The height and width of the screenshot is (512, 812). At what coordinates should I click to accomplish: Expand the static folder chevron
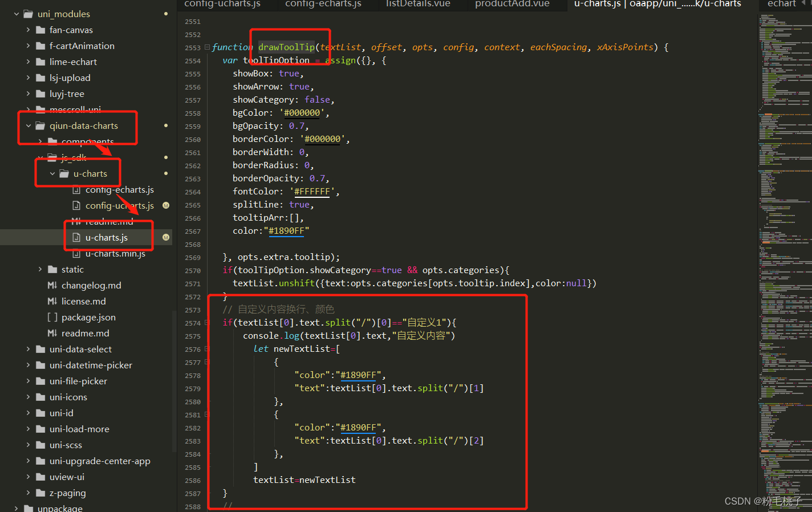point(40,269)
